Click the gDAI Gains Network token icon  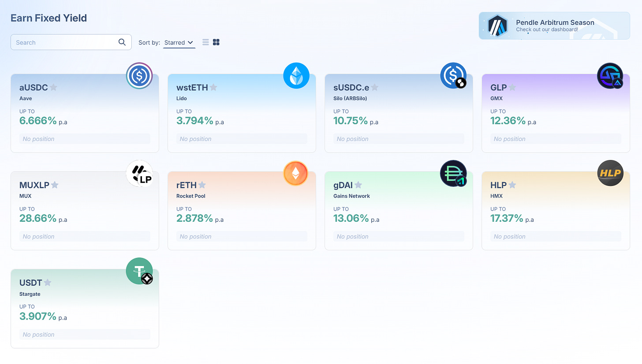pos(453,174)
